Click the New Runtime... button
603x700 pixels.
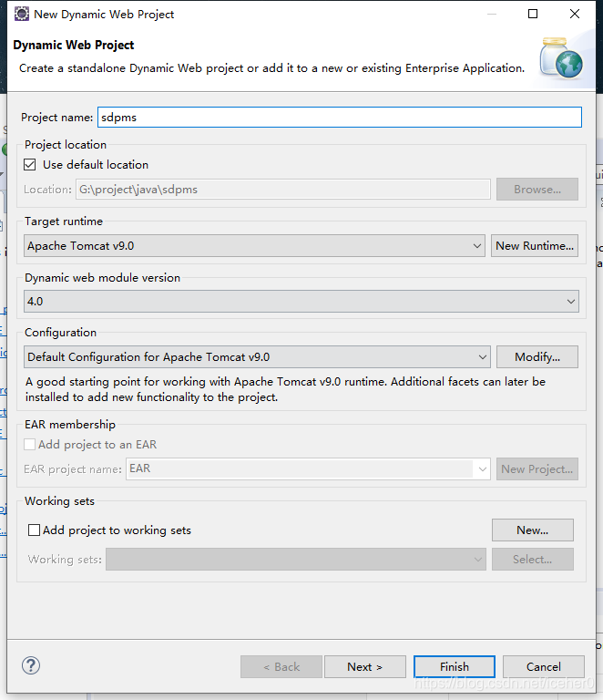pos(535,246)
